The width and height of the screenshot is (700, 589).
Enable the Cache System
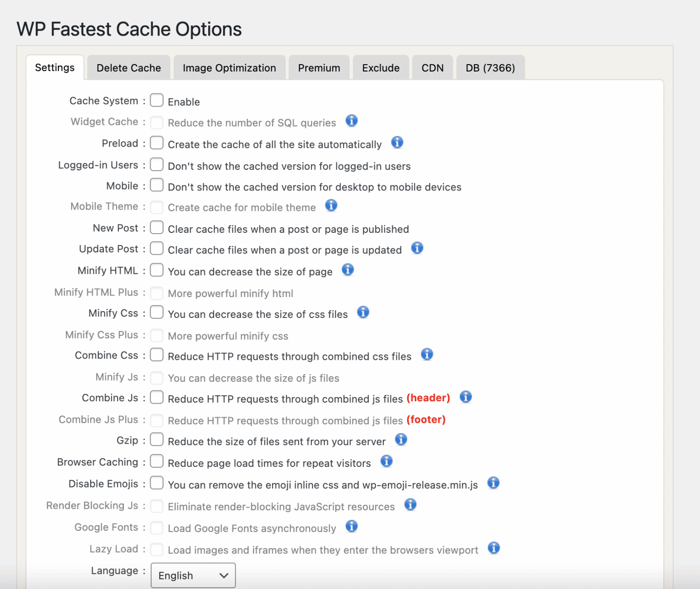(156, 100)
